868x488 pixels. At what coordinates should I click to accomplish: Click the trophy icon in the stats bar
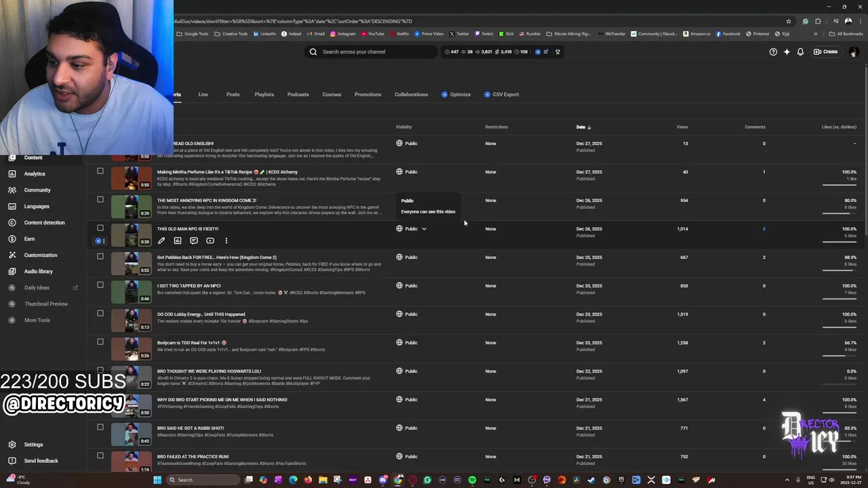[557, 52]
